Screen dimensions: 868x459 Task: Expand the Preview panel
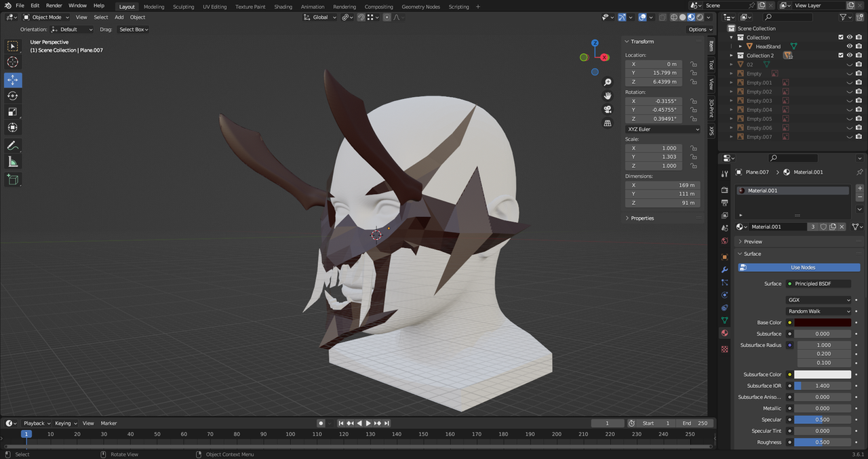point(753,241)
